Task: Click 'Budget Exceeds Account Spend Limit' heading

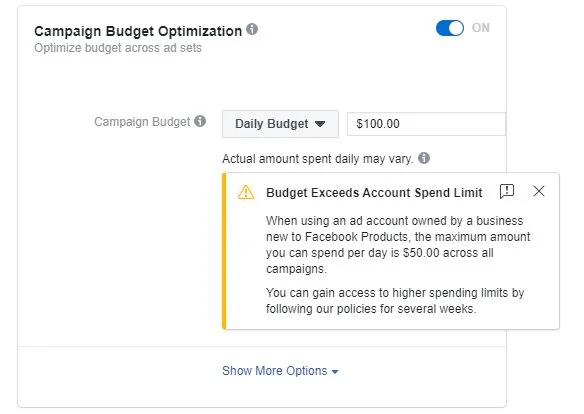Action: [x=374, y=192]
